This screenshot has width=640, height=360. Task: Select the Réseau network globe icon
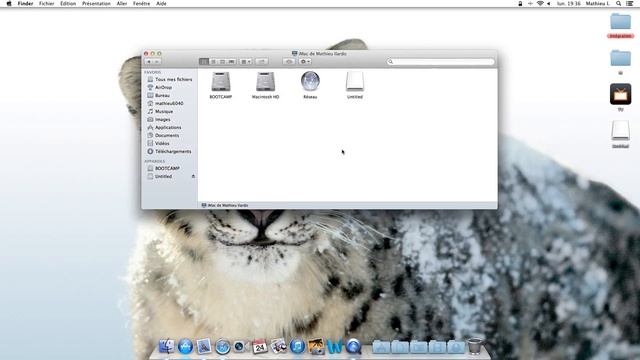point(310,81)
